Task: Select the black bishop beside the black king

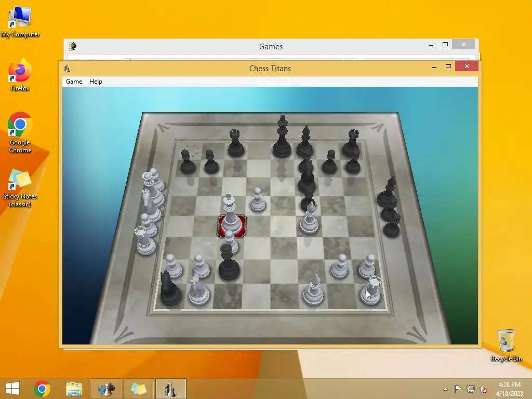Action: 304,141
